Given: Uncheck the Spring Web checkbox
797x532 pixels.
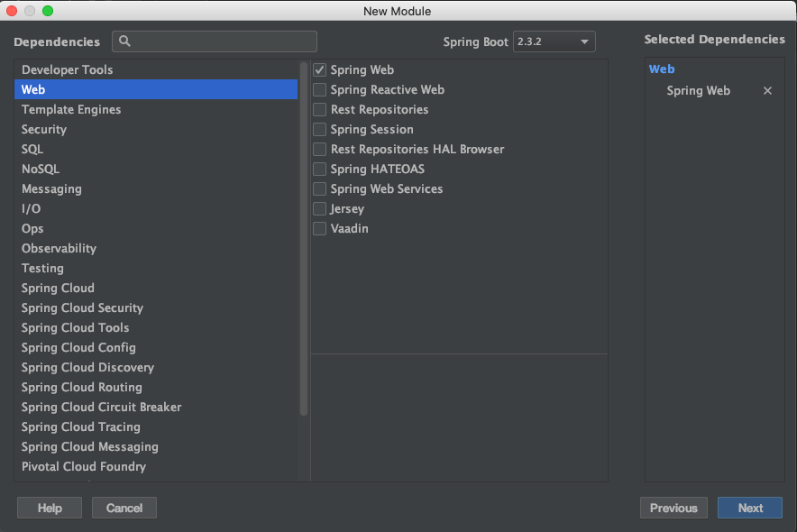Looking at the screenshot, I should pyautogui.click(x=319, y=69).
